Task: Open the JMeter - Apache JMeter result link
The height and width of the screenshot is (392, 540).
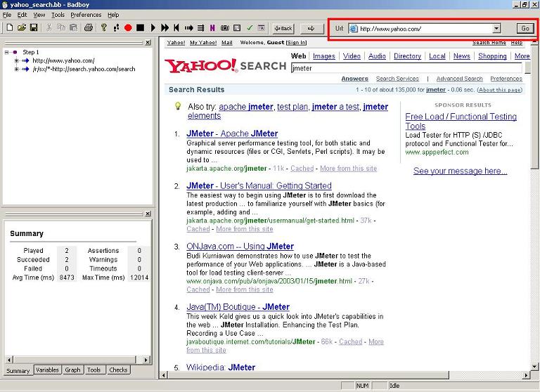Action: (232, 133)
